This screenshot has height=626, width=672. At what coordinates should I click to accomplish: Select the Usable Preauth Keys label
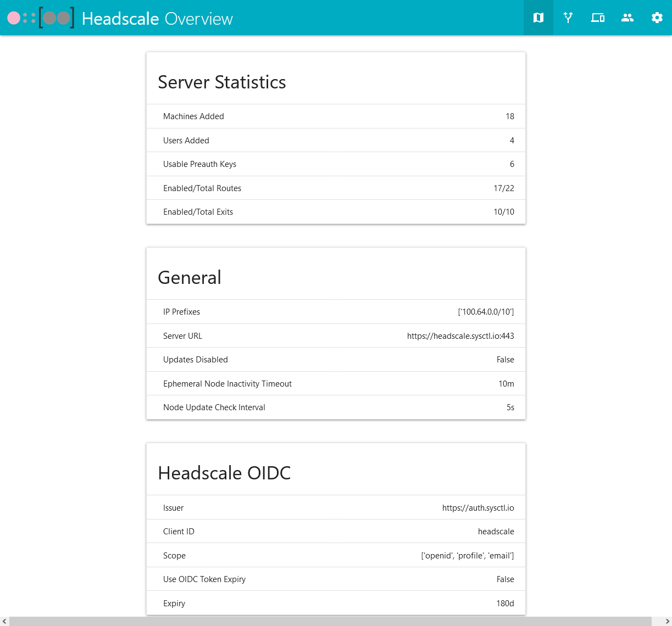[x=199, y=164]
